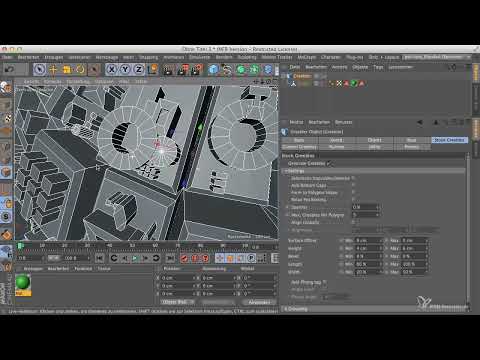The image size is (480, 360).
Task: Click the coordinate system icon
Action: pos(153,69)
